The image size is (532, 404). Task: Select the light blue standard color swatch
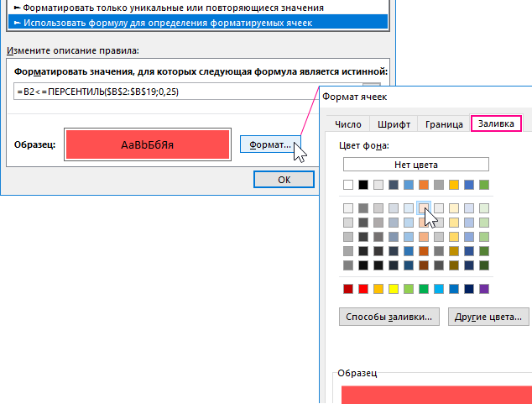pos(439,289)
